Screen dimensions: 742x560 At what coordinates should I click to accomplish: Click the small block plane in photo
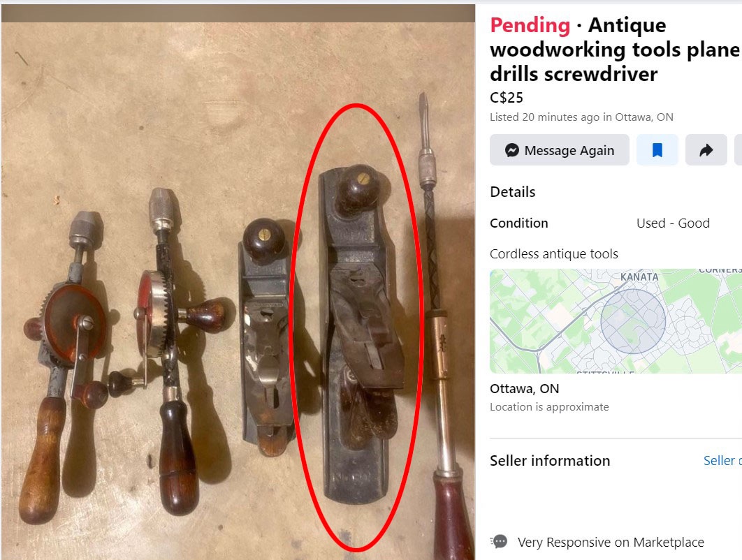[265, 336]
